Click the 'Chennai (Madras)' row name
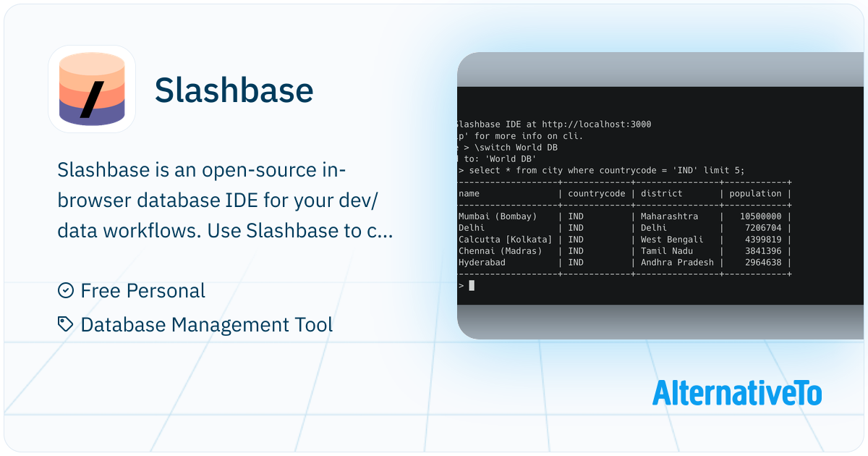 [x=501, y=251]
